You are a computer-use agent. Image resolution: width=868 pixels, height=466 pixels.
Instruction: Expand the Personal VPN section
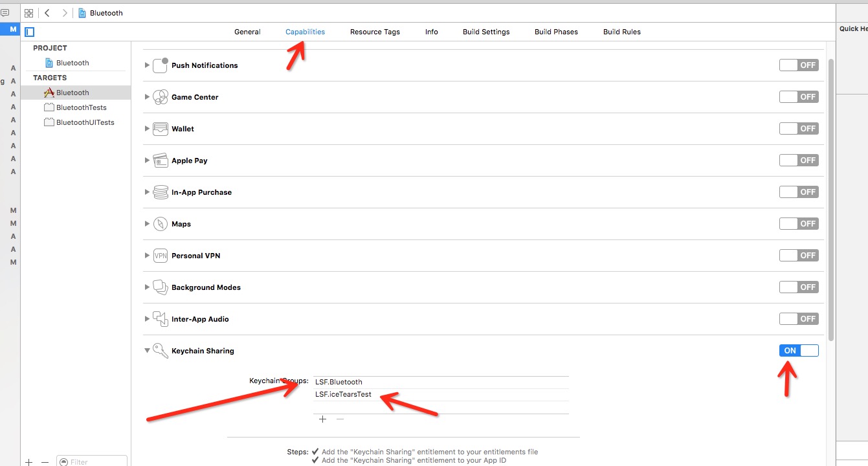pyautogui.click(x=148, y=256)
